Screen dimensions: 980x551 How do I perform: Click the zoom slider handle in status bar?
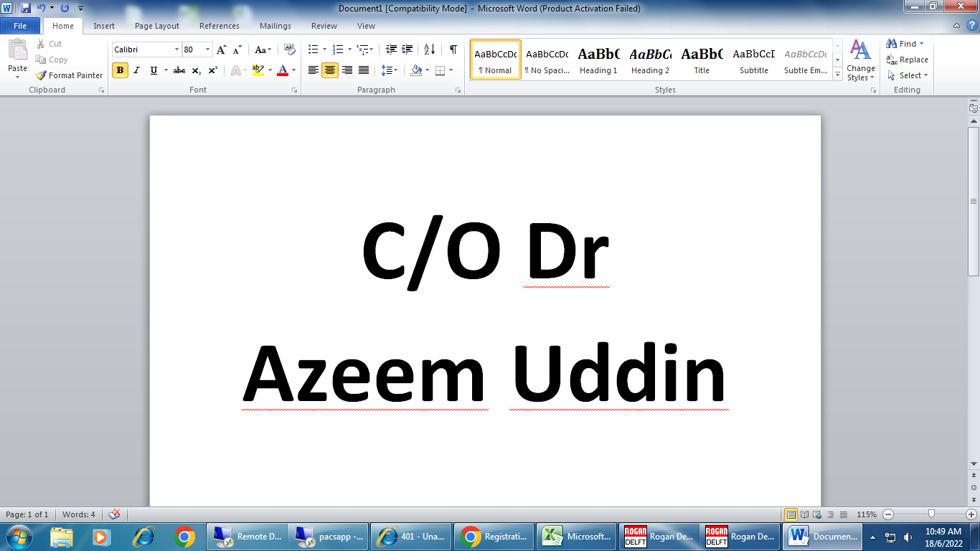(x=931, y=514)
